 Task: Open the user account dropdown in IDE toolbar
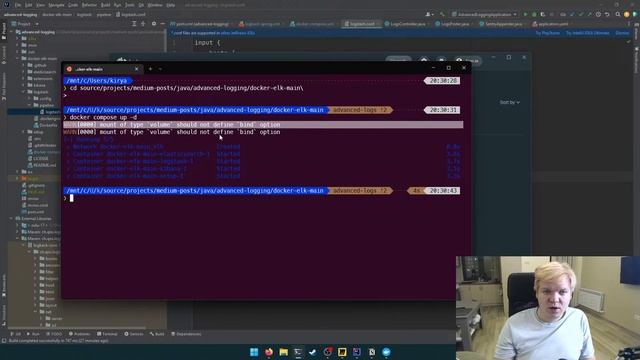[x=429, y=14]
